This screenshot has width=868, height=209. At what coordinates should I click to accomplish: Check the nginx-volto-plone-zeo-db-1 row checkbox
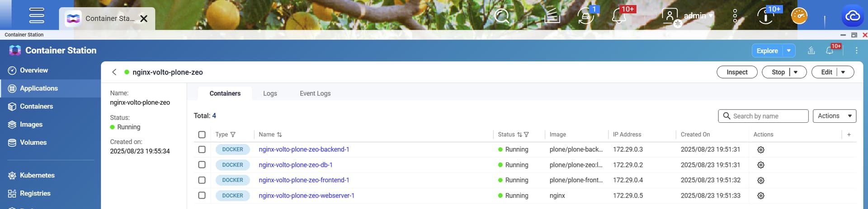pos(202,165)
